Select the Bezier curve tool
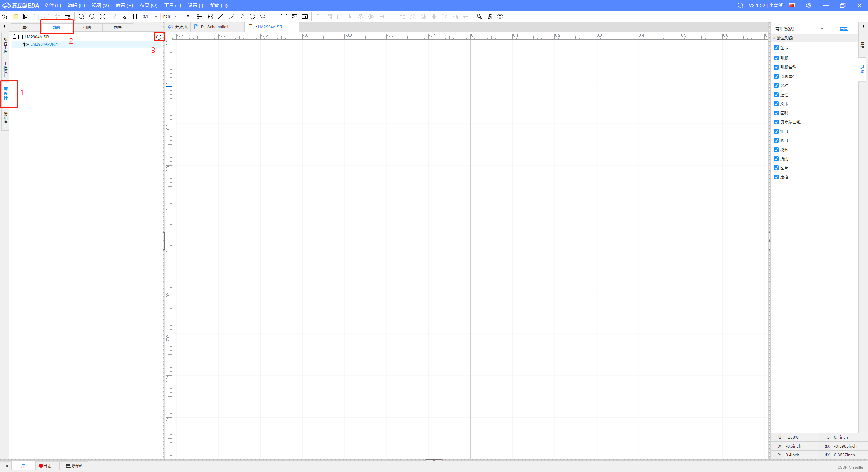 pos(242,16)
